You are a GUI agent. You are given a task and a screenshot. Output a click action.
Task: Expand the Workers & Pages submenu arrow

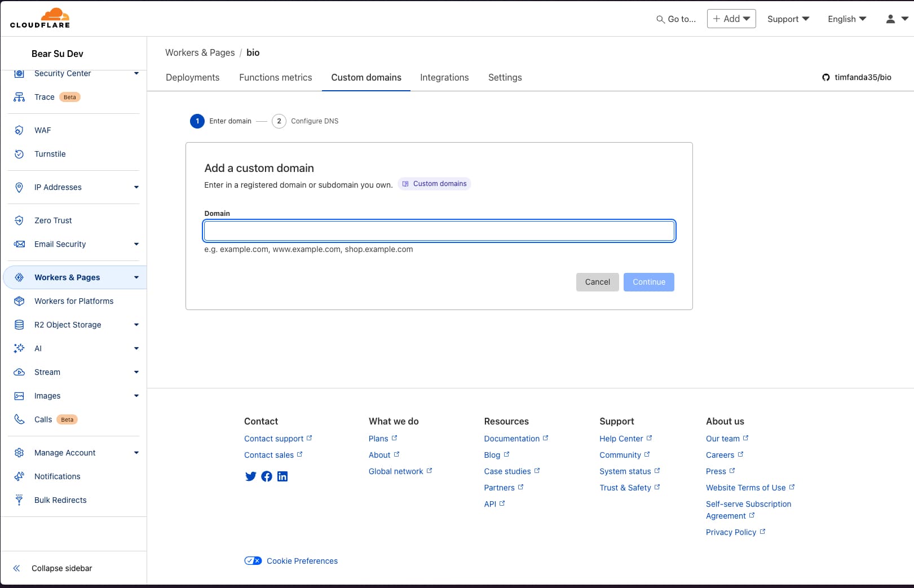(136, 277)
